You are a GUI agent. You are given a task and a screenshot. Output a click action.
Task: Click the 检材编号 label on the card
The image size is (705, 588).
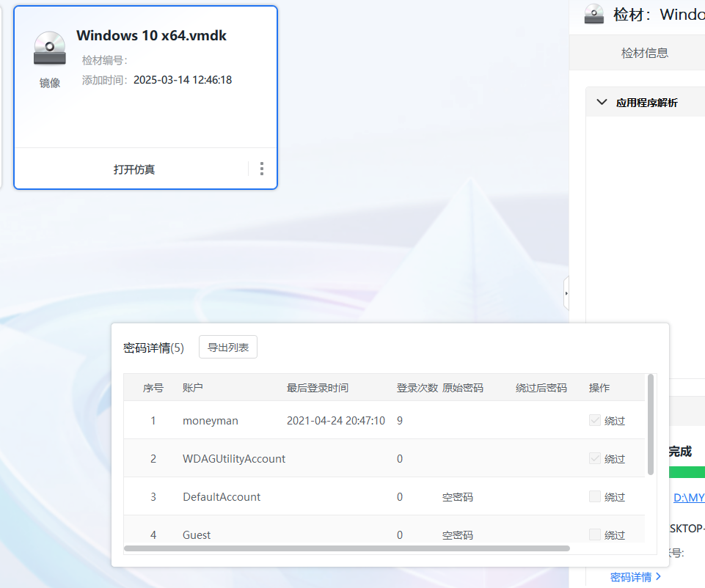(104, 59)
